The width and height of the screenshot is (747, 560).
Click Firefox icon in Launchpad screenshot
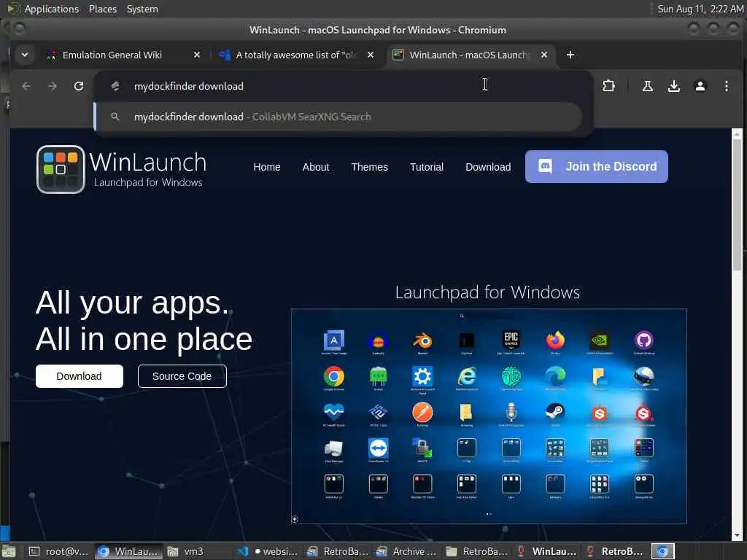pos(555,340)
